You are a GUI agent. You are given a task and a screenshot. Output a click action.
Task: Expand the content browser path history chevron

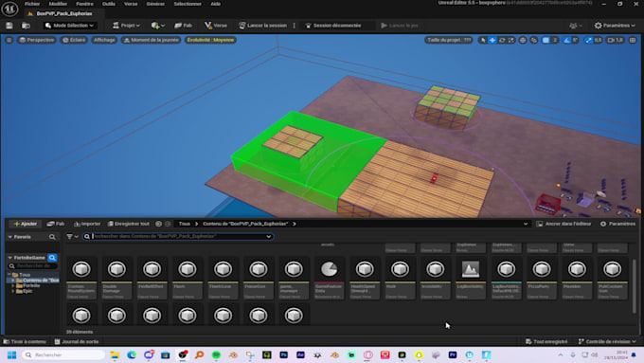pos(526,224)
